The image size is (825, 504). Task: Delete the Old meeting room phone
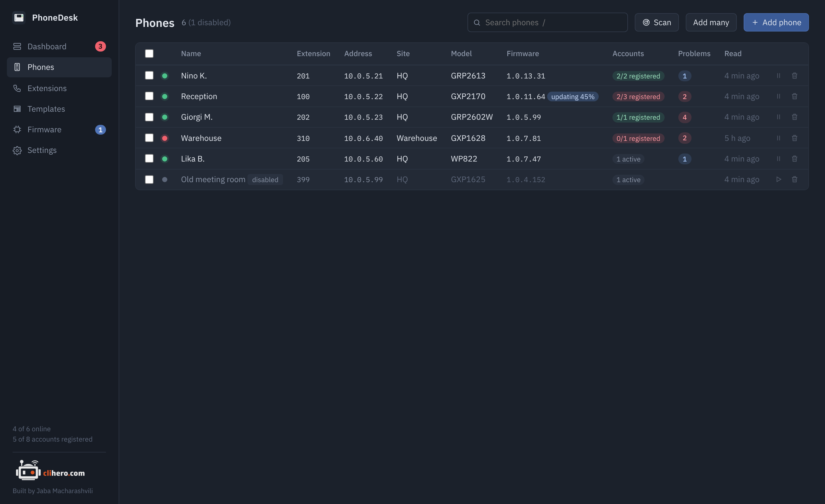tap(795, 179)
